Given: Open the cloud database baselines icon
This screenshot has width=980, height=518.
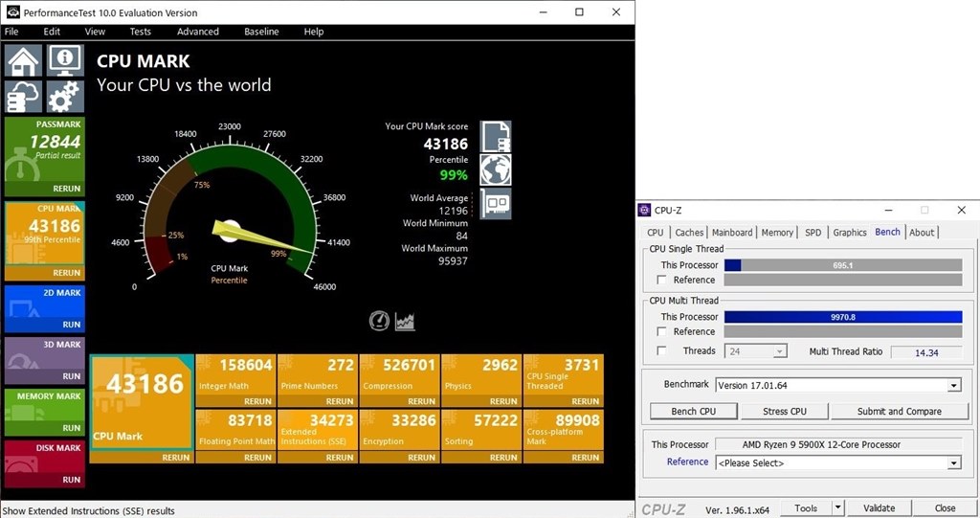Looking at the screenshot, I should coord(24,97).
